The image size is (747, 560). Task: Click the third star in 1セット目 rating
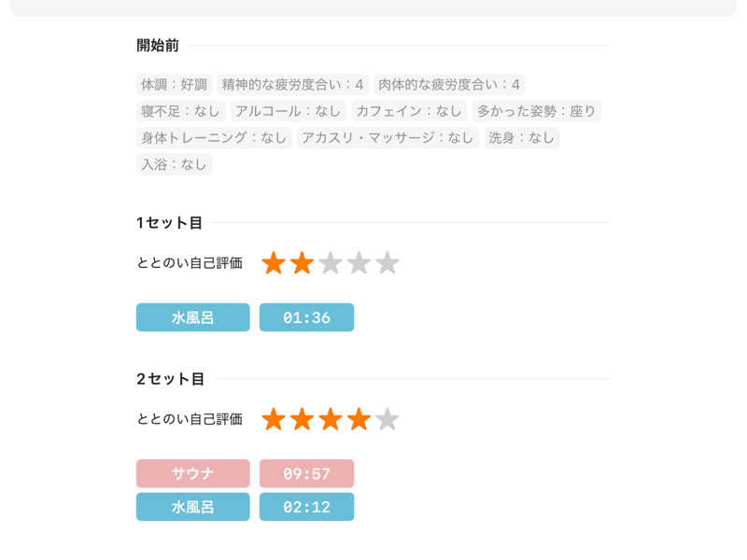pos(331,263)
